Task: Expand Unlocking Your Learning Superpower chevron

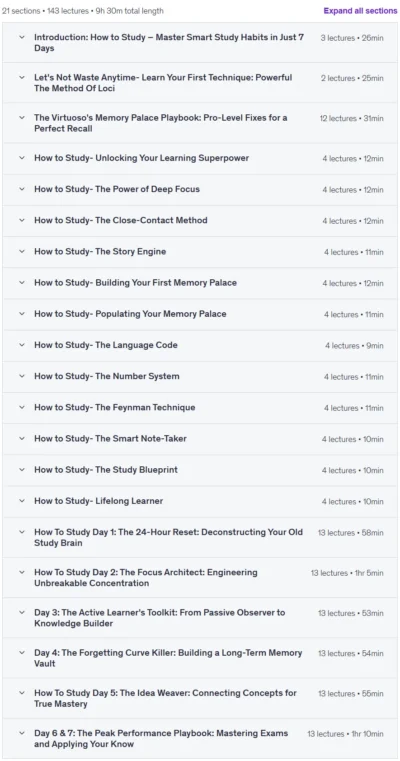Action: (22, 158)
